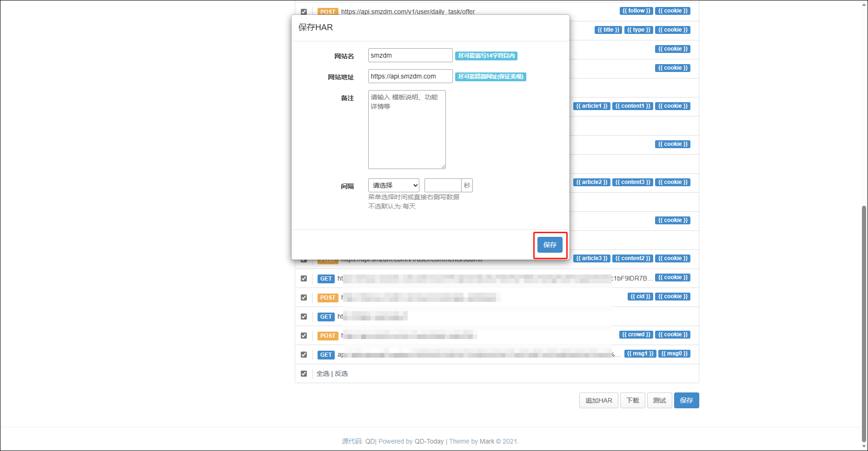
Task: Click the 追加HAR button
Action: (598, 400)
